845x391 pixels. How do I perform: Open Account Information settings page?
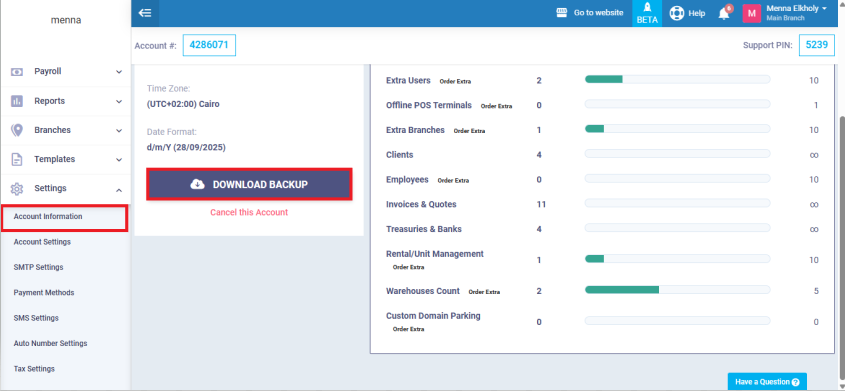(65, 218)
